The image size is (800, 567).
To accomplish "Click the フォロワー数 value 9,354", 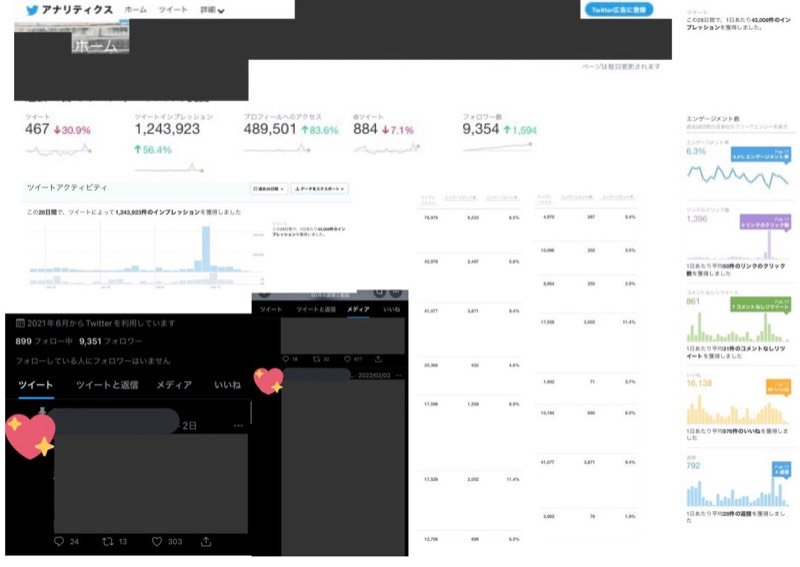I will click(x=481, y=129).
